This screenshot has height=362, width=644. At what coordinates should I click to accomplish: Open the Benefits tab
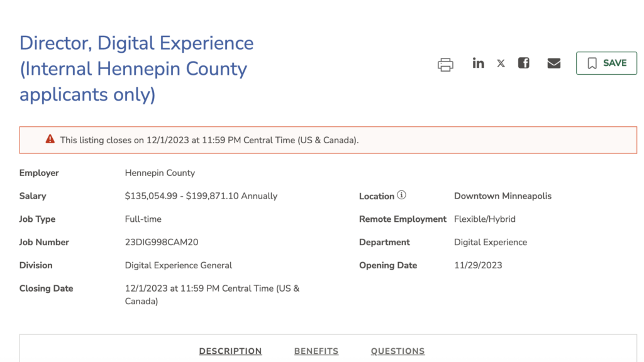pos(316,351)
